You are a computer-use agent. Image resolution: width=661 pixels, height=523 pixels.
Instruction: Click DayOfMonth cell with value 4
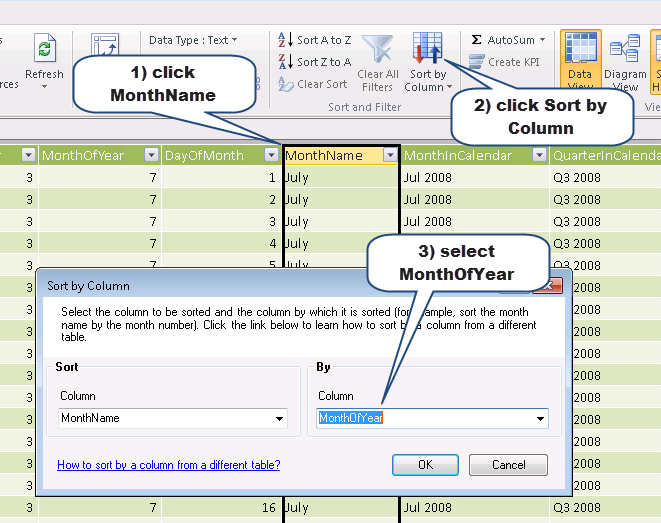(221, 244)
